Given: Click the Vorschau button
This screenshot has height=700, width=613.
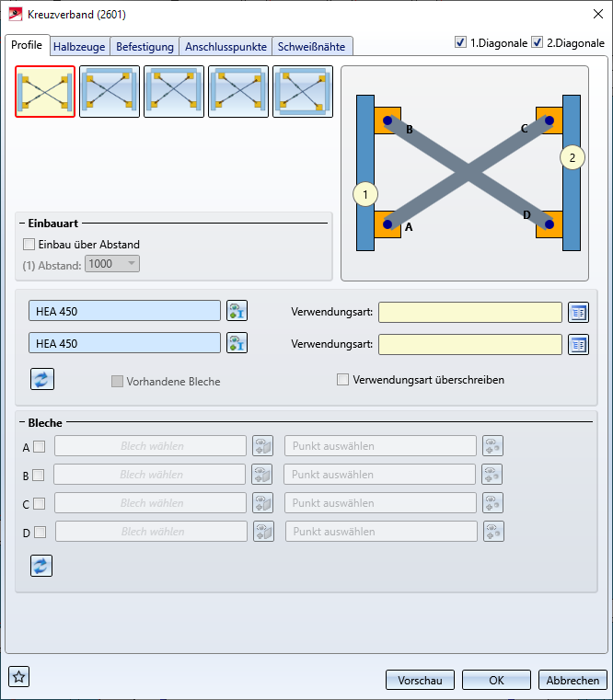Looking at the screenshot, I should pyautogui.click(x=420, y=680).
